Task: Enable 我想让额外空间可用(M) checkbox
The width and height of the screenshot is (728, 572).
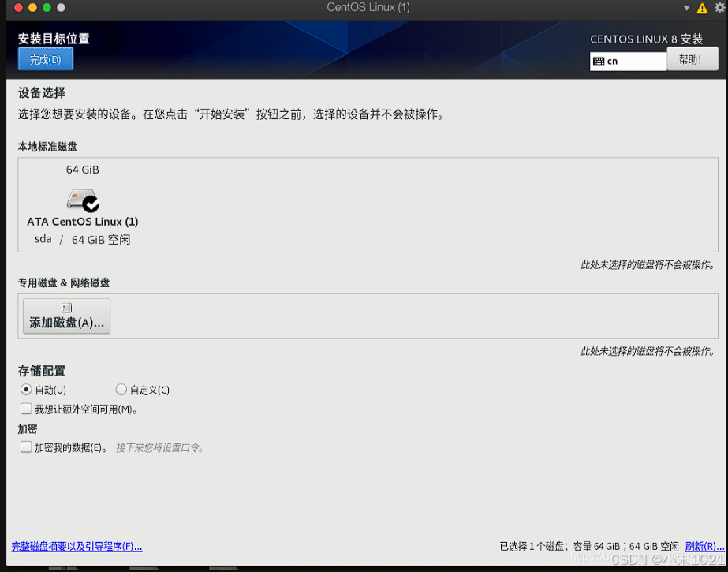Action: pyautogui.click(x=26, y=409)
